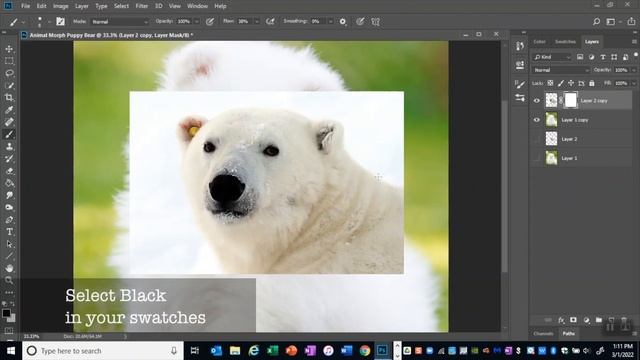This screenshot has height=360, width=640.
Task: Click the search icon in options bar
Action: (x=596, y=22)
